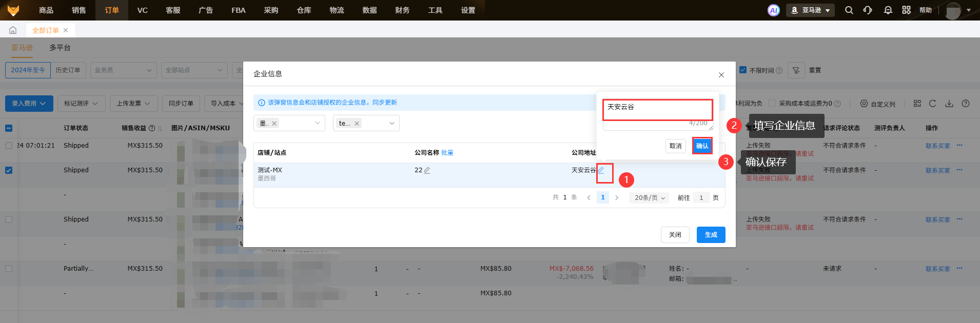Open the 自定义列 column settings
Image resolution: width=980 pixels, height=323 pixels.
click(x=878, y=104)
